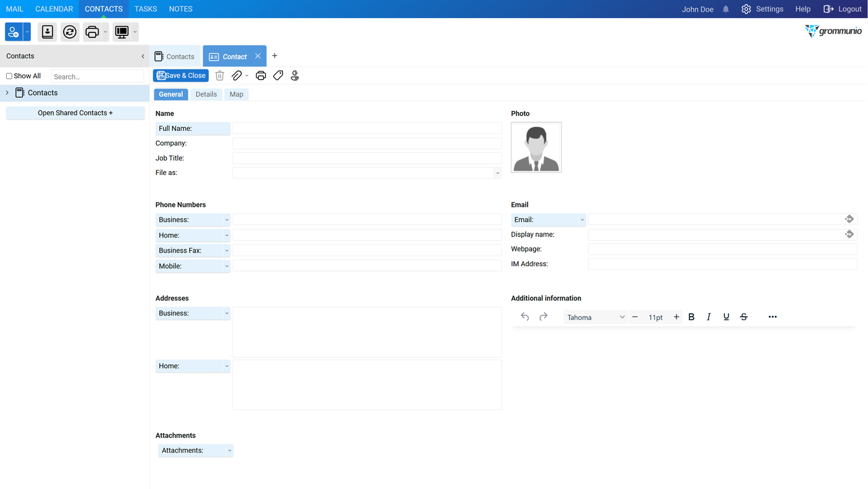The image size is (868, 489).
Task: Print the contact using form printer icon
Action: pos(261,76)
